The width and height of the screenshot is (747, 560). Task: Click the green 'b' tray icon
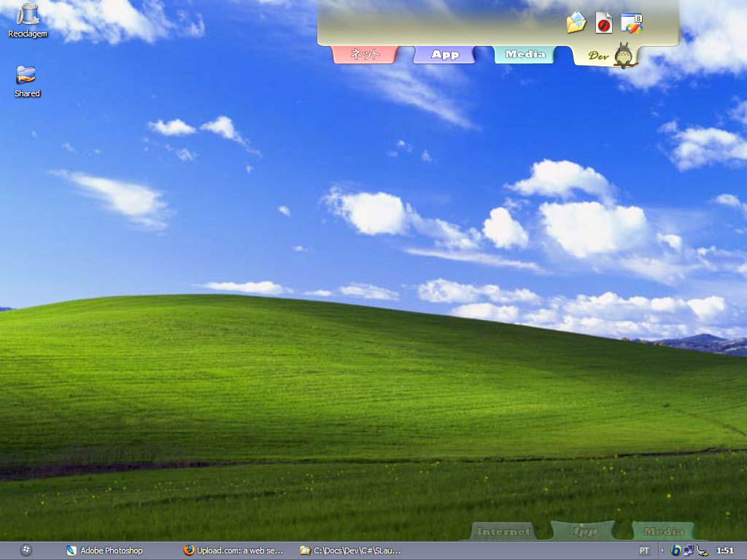(676, 551)
